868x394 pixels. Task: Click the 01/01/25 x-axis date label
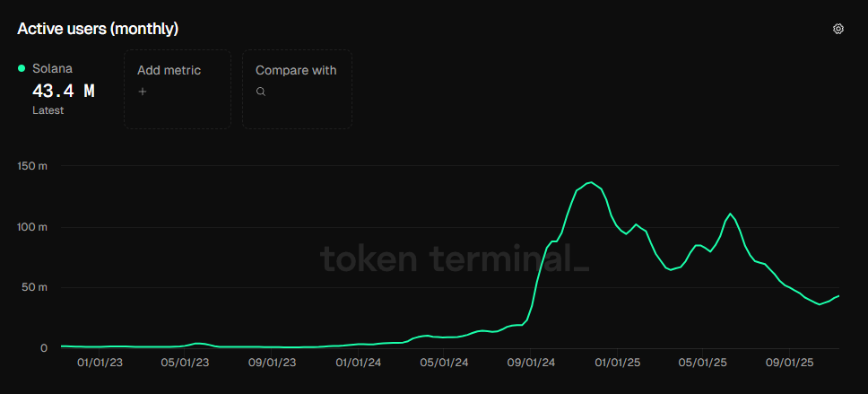[616, 363]
